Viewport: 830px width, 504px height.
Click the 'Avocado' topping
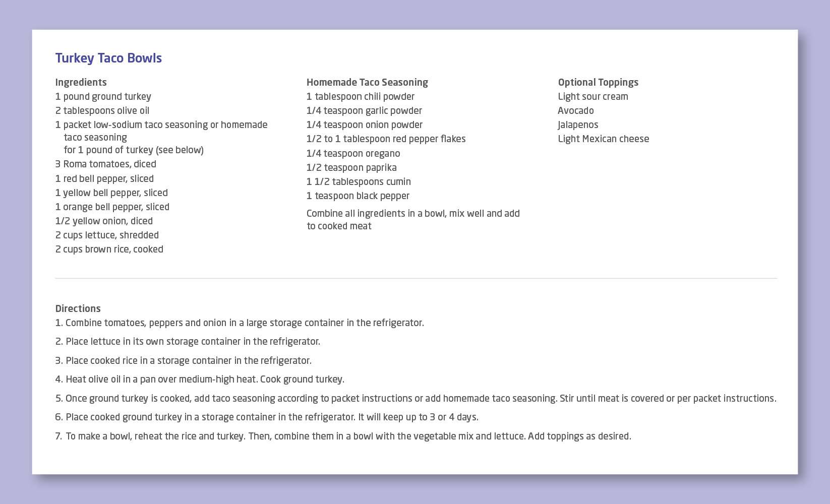(x=575, y=110)
